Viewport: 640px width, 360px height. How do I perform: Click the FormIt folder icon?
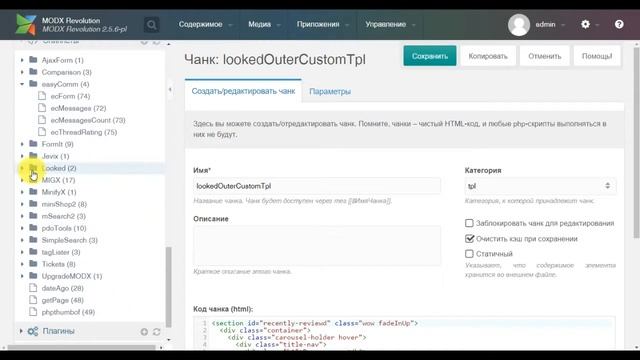click(x=33, y=144)
